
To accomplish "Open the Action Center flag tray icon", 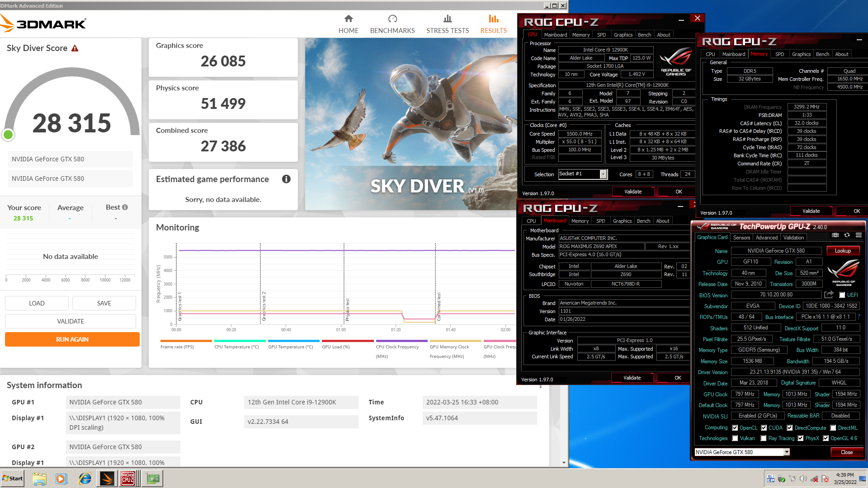I will coord(825,479).
